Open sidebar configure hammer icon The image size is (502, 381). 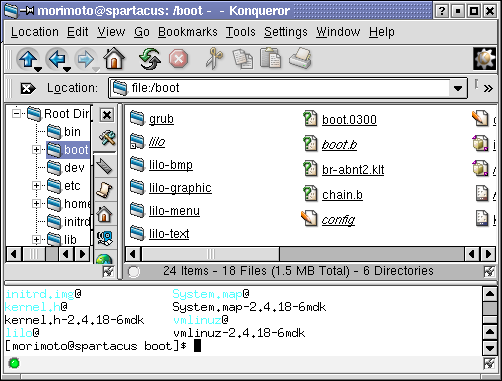pos(107,137)
